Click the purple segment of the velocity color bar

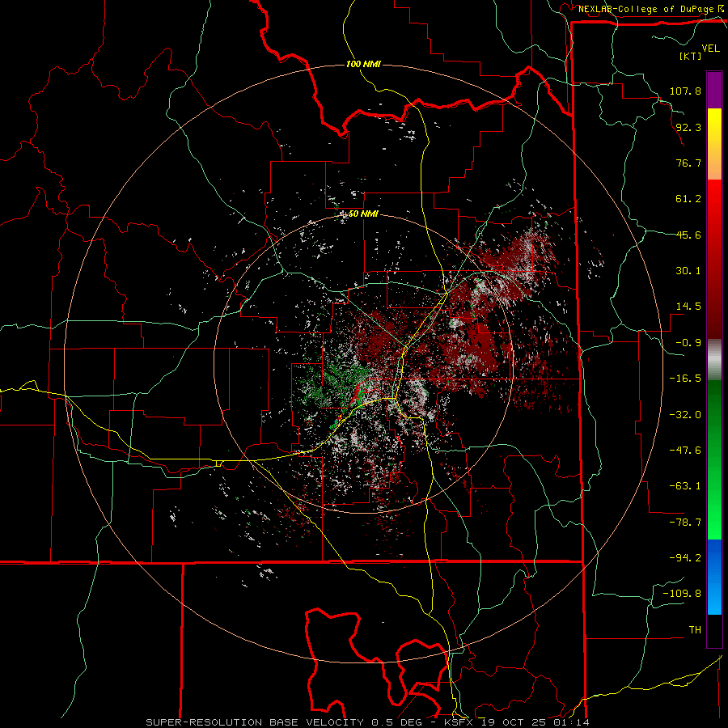tap(714, 90)
